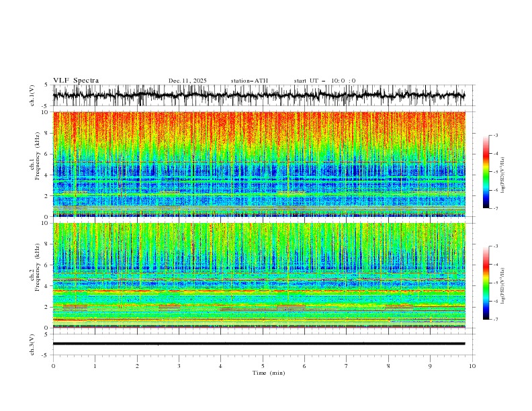This screenshot has height=411, width=532.
Task: Click time axis tick label "3"
Action: coord(179,366)
